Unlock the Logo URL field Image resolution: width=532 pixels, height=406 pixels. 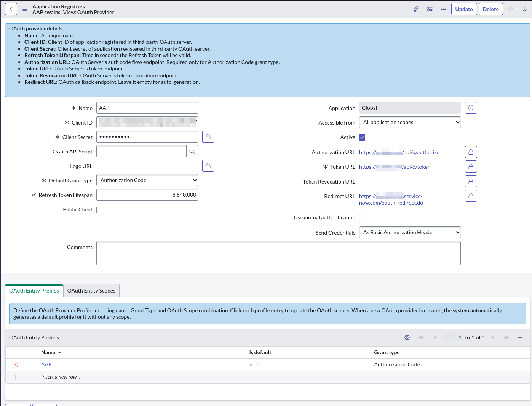tap(208, 166)
